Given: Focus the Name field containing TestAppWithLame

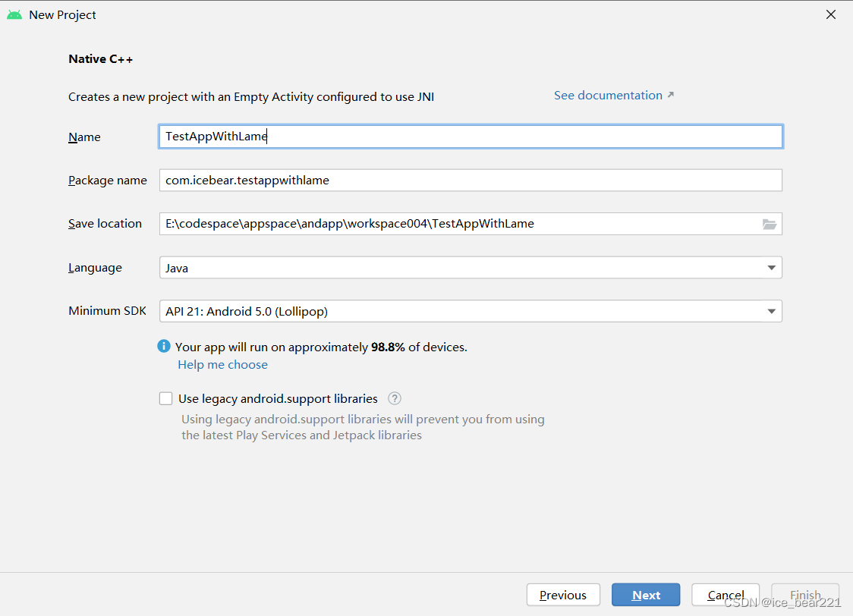Looking at the screenshot, I should 471,137.
